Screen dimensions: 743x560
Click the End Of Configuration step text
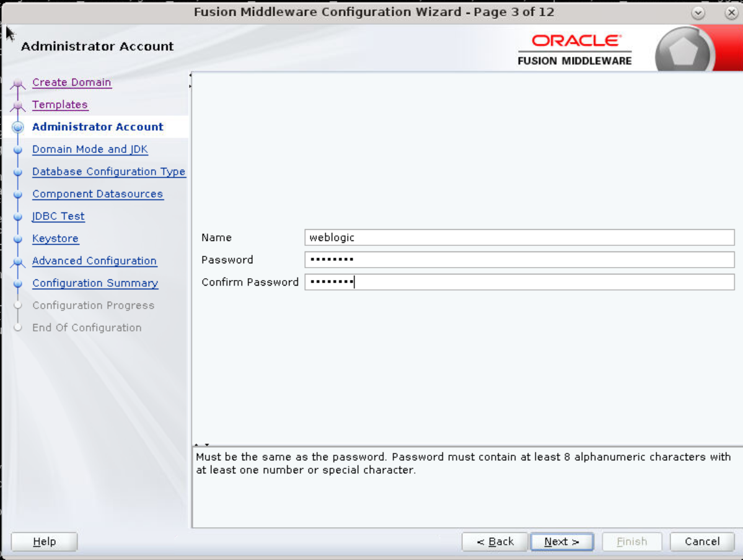point(87,328)
